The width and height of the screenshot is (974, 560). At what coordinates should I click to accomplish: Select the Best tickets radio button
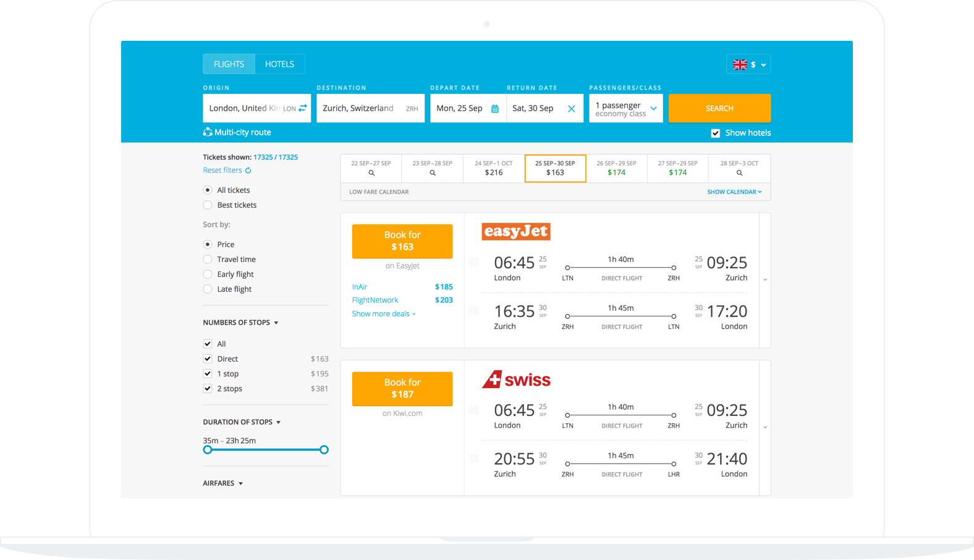[208, 205]
